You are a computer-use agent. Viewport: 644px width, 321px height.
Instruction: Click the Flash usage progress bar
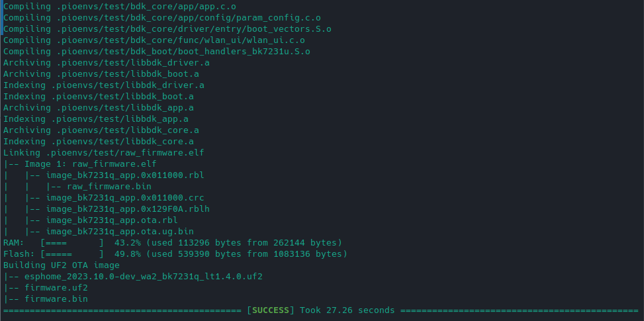coord(72,254)
